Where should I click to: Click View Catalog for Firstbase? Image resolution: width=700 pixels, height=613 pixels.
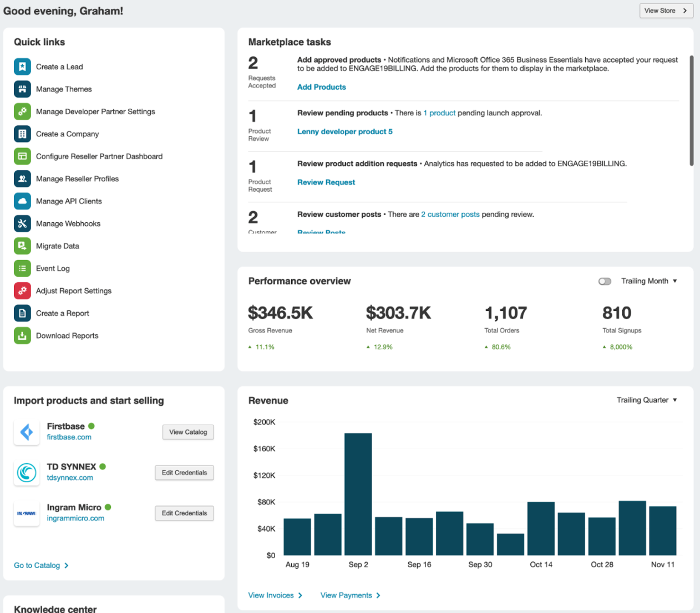pos(188,432)
